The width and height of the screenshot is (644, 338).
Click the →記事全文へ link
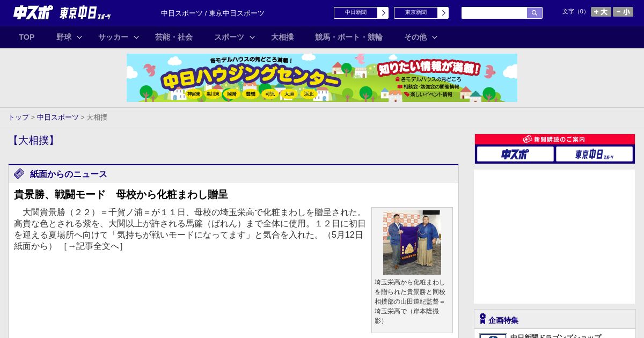[x=93, y=246]
